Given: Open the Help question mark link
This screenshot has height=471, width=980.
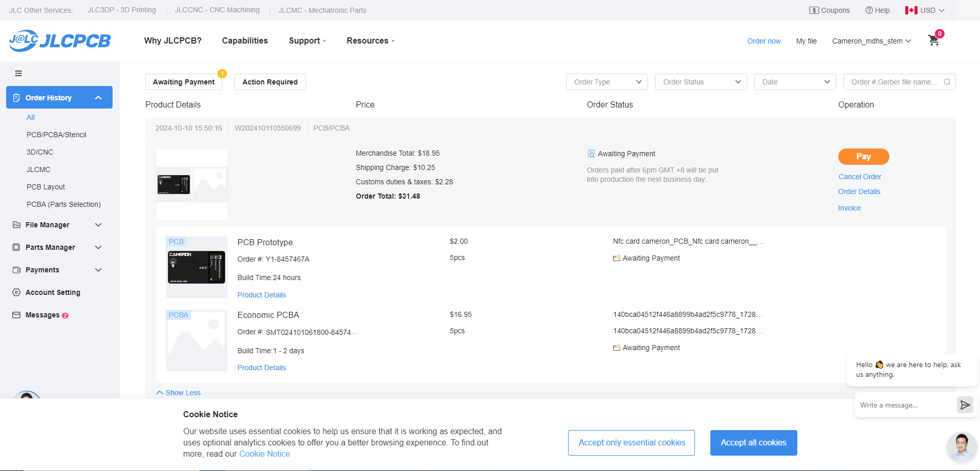Looking at the screenshot, I should [x=877, y=10].
